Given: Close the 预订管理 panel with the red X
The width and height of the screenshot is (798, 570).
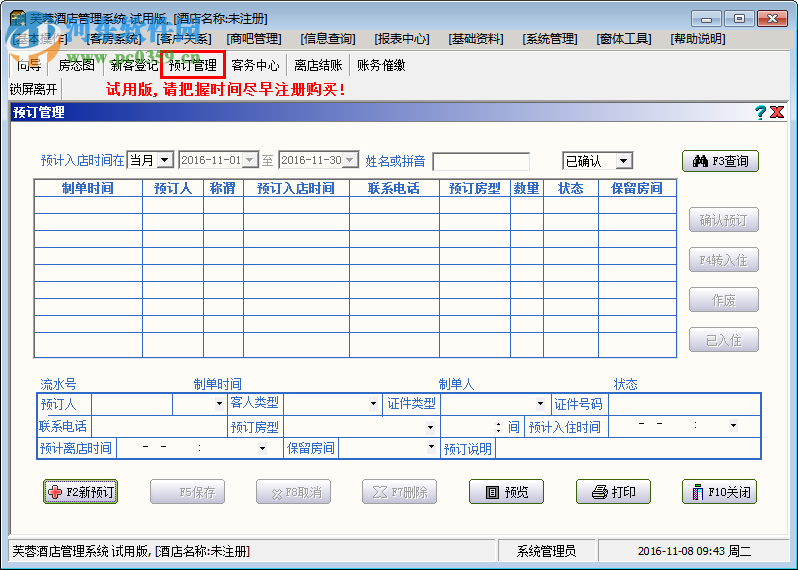Looking at the screenshot, I should pos(777,112).
